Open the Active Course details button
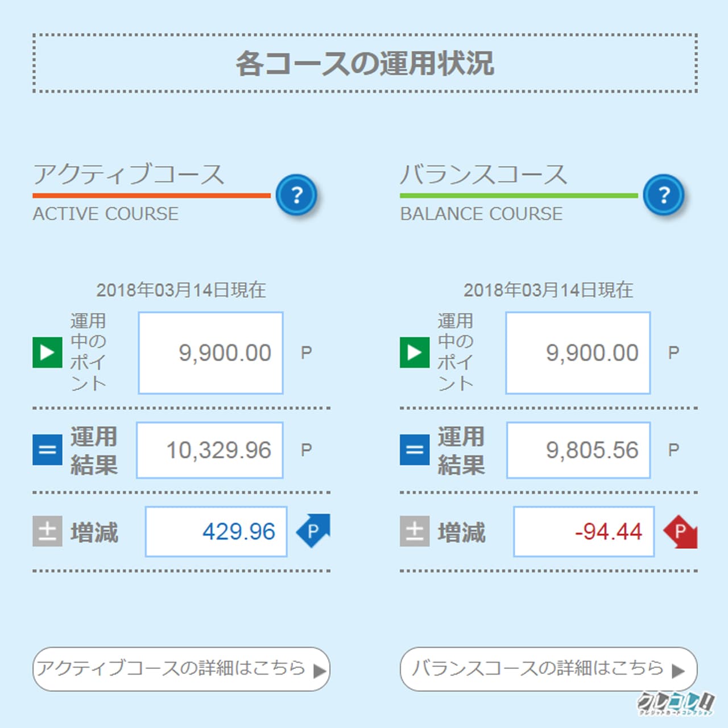728x728 pixels. pos(181,669)
